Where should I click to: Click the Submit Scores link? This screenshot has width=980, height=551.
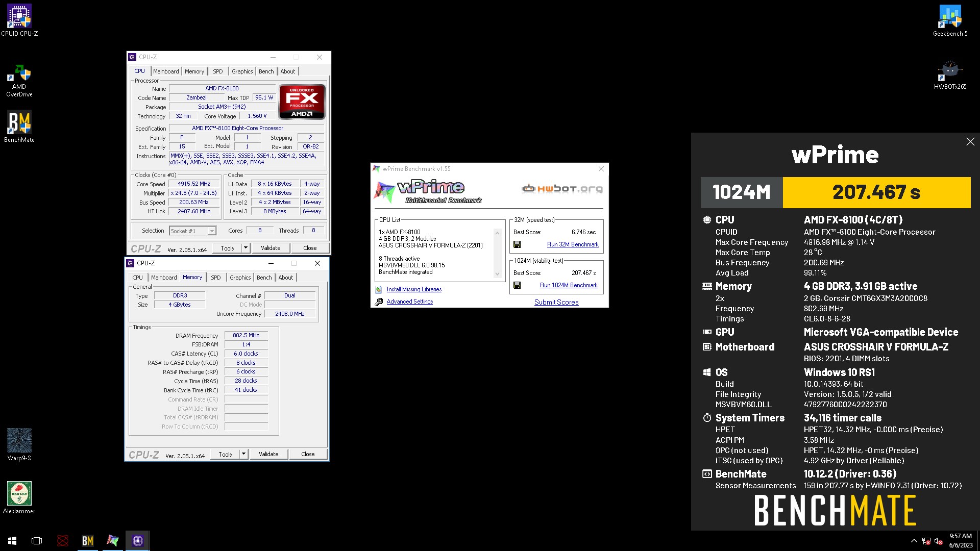(x=556, y=302)
